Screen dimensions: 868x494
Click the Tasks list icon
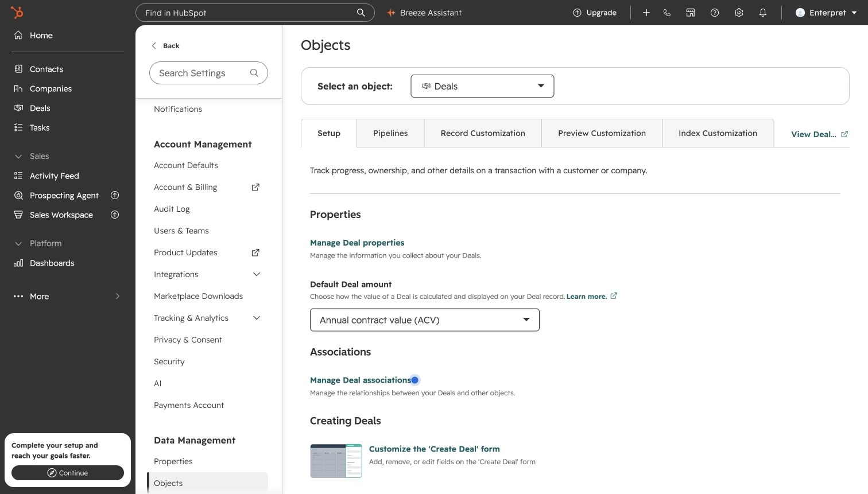(18, 127)
